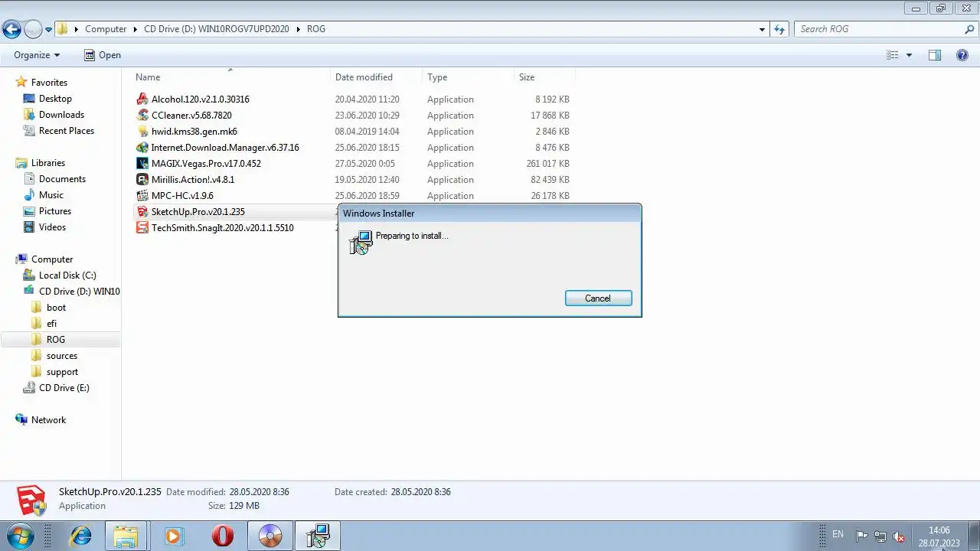Select CD Drive (E:) in tree

pos(64,388)
